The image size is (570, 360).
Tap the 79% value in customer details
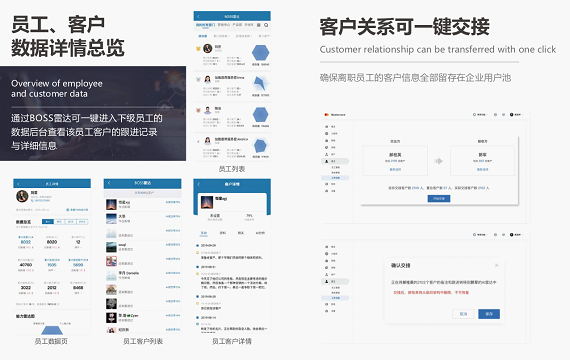tap(249, 216)
